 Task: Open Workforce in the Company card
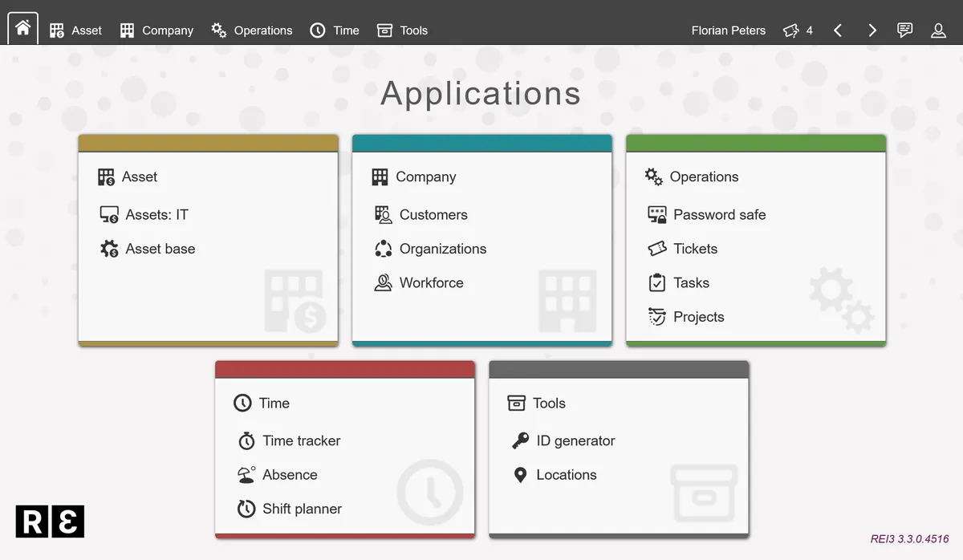click(x=431, y=283)
